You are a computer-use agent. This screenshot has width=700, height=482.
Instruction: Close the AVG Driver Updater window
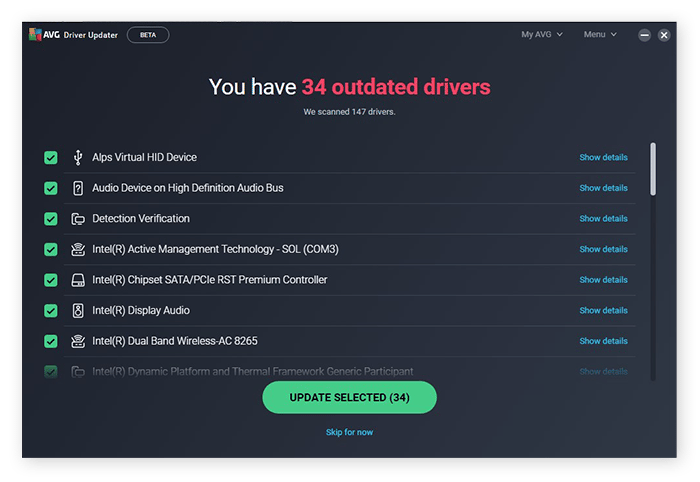664,35
